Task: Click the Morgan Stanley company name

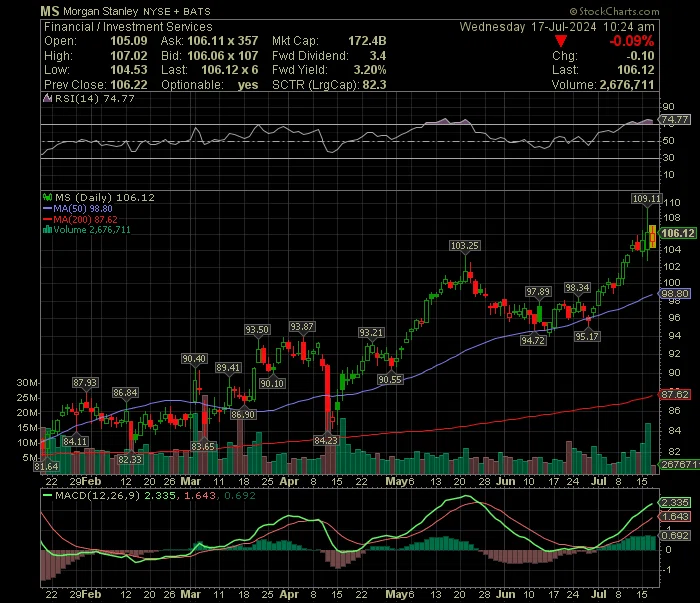Action: pos(100,12)
